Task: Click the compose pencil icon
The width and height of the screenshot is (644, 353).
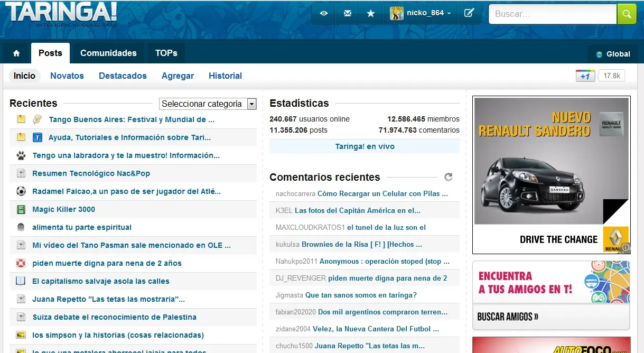Action: pos(469,13)
